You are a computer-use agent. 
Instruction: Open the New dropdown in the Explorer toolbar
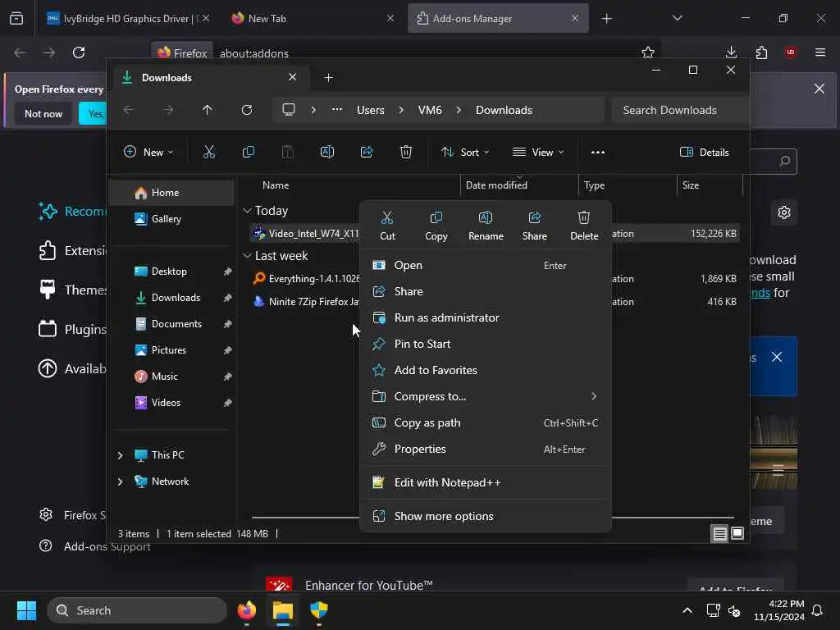[x=148, y=152]
